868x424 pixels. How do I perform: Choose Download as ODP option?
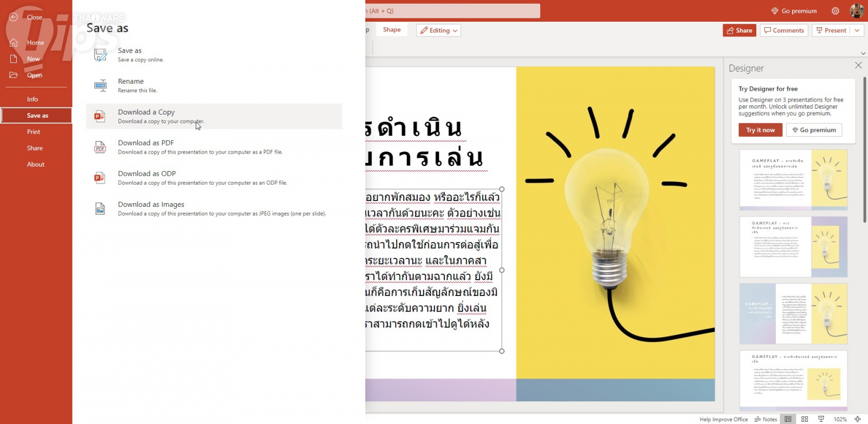214,178
